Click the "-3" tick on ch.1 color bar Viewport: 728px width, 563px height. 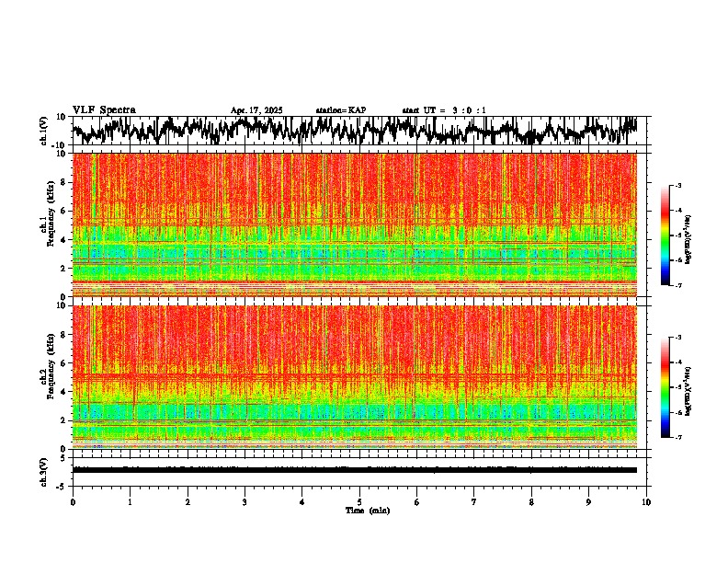pyautogui.click(x=678, y=185)
